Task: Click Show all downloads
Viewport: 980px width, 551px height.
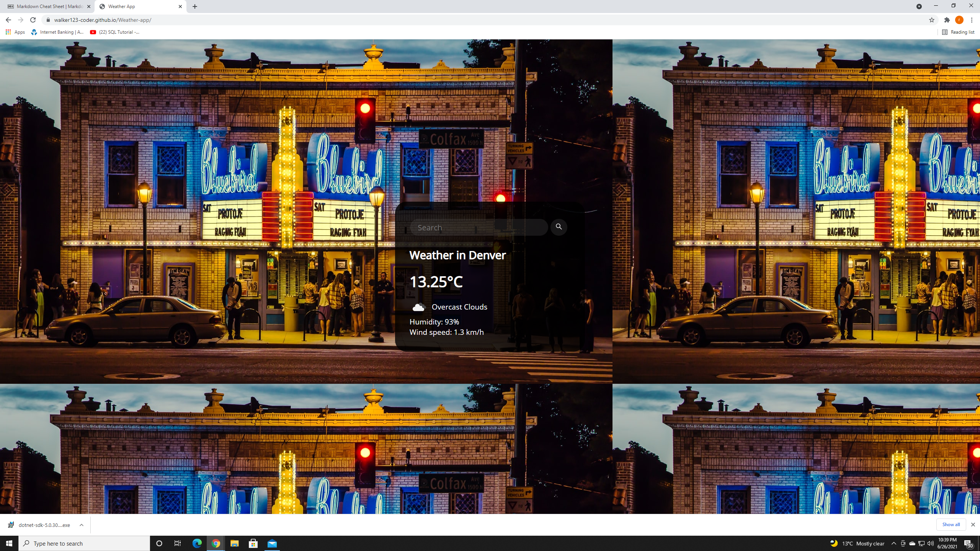Action: click(x=951, y=525)
